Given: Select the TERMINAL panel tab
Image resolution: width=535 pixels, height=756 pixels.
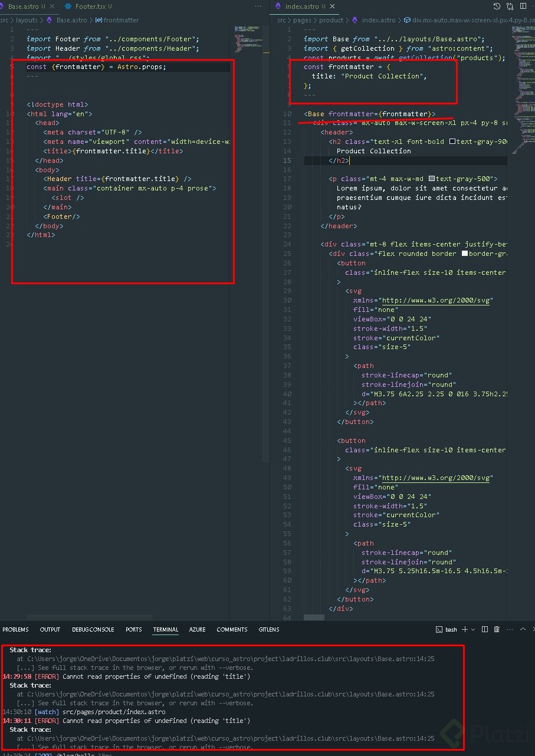Looking at the screenshot, I should (166, 630).
